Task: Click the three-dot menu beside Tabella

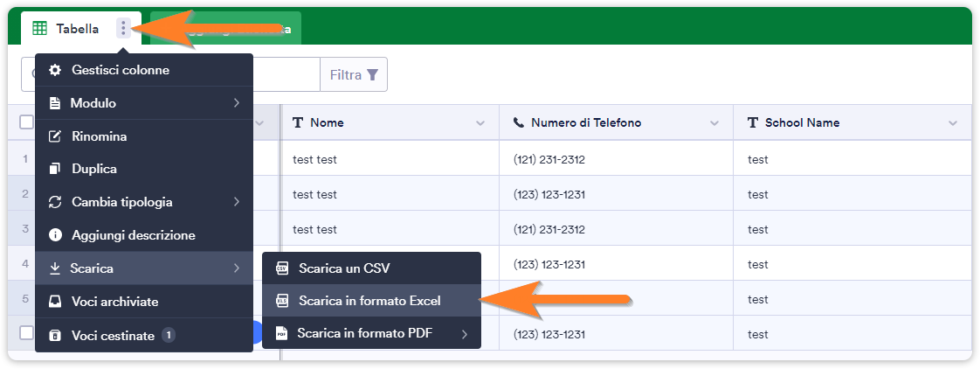Action: click(123, 29)
